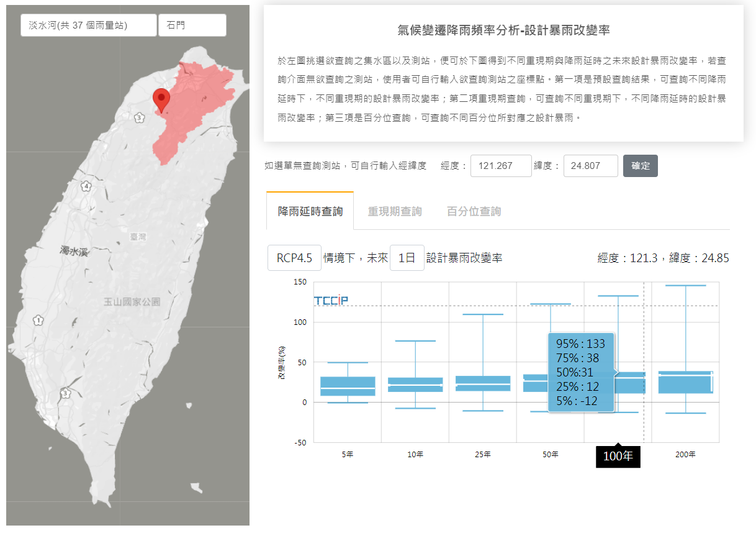Click the 緯度 latitude input field
Image resolution: width=756 pixels, height=533 pixels.
590,166
